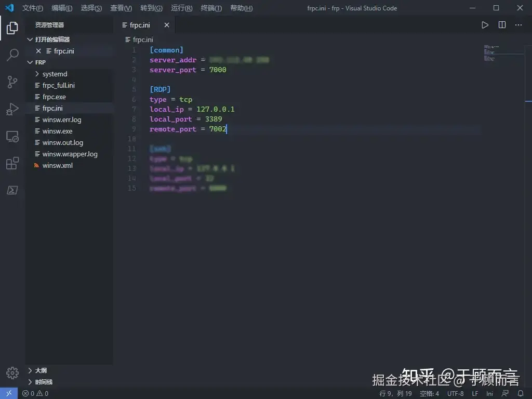Change end of line sequence LF
Viewport: 532px width, 399px height.
(x=475, y=393)
